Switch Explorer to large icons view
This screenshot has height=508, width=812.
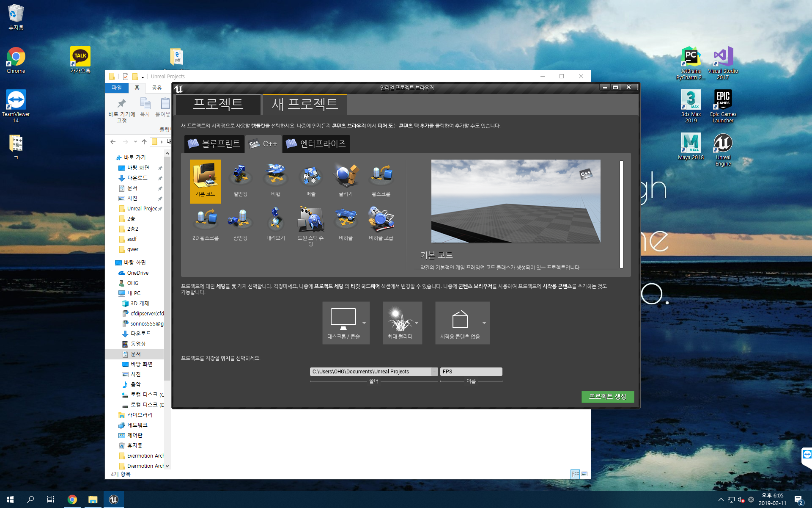pos(584,474)
